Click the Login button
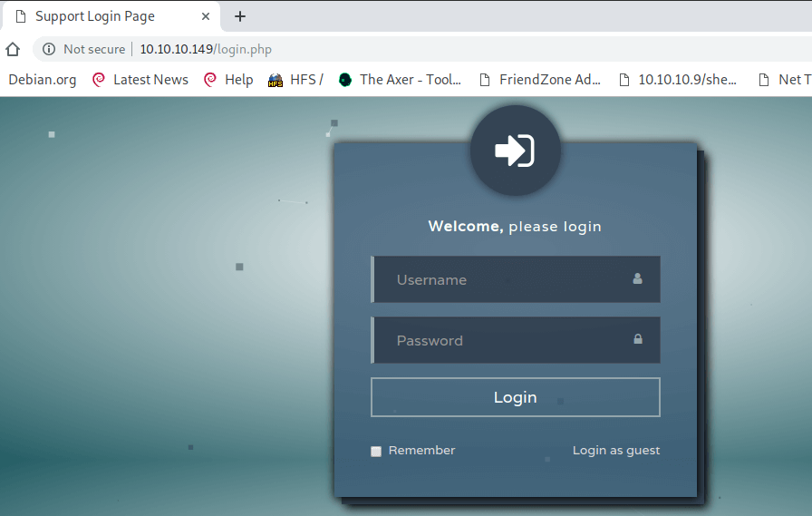 (516, 397)
